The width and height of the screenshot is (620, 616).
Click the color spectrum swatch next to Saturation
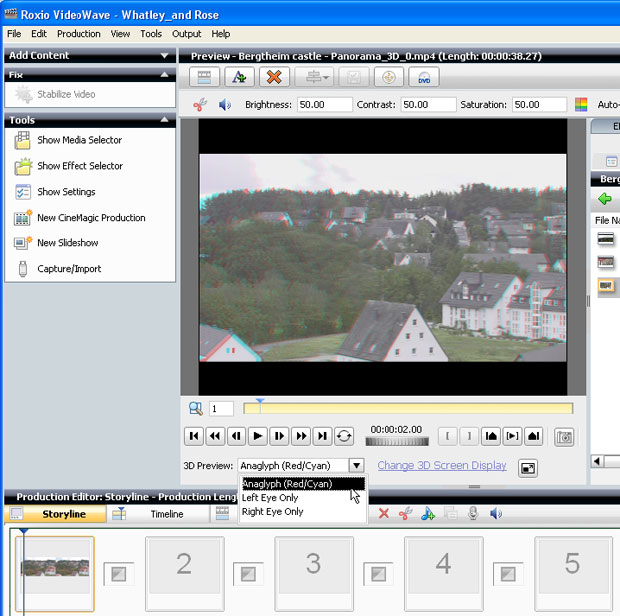[x=581, y=105]
